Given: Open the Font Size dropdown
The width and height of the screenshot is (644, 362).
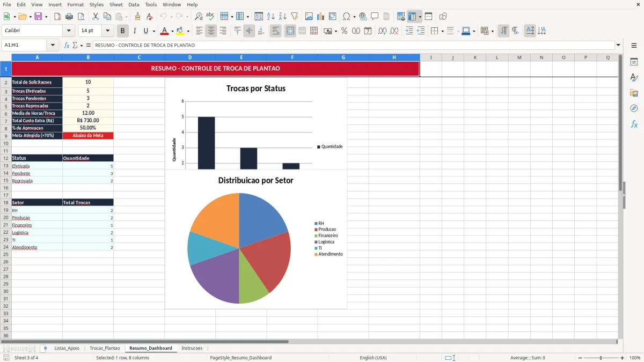Looking at the screenshot, I should tap(108, 31).
